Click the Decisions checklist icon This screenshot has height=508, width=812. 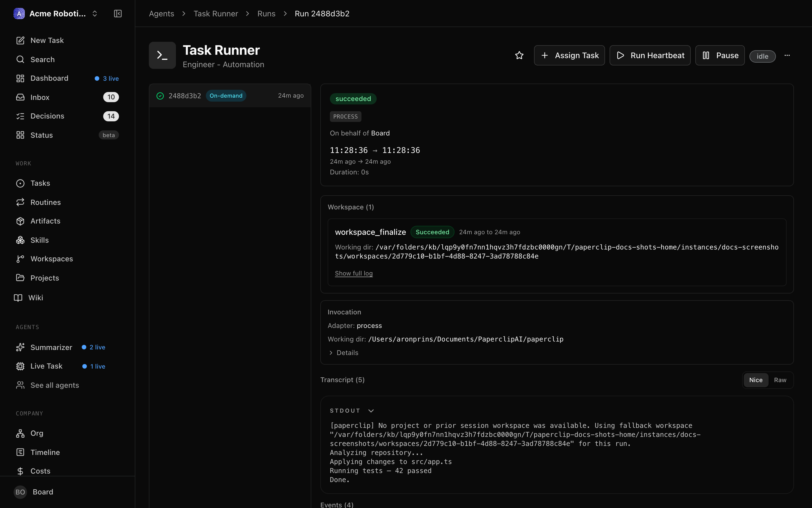coord(20,116)
